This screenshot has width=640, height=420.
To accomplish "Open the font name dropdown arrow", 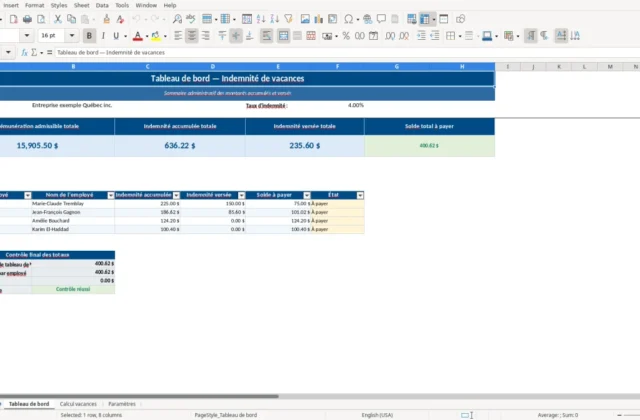I will [27, 36].
